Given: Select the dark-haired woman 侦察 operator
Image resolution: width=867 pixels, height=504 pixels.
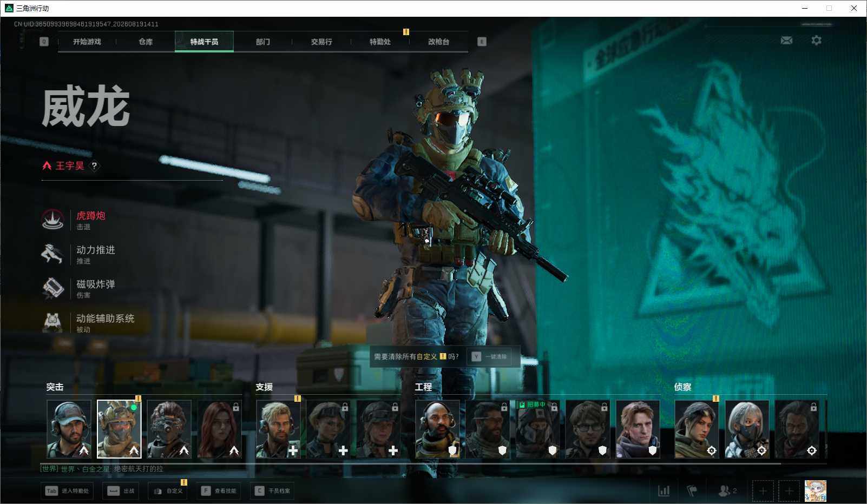Looking at the screenshot, I should click(x=697, y=429).
